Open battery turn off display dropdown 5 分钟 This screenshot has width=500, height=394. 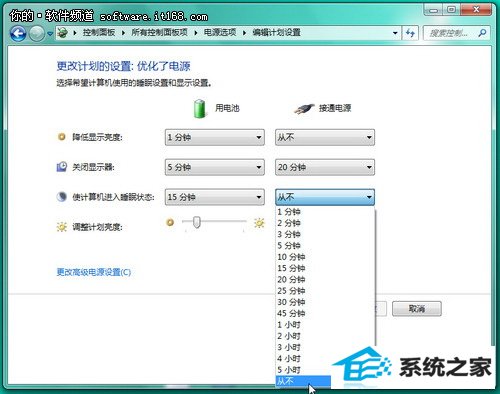click(215, 167)
